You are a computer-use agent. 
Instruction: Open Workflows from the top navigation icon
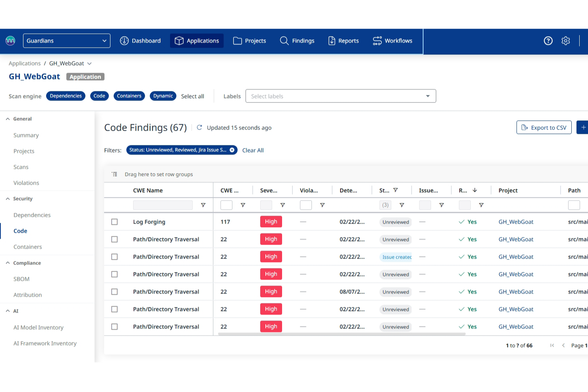pyautogui.click(x=377, y=41)
